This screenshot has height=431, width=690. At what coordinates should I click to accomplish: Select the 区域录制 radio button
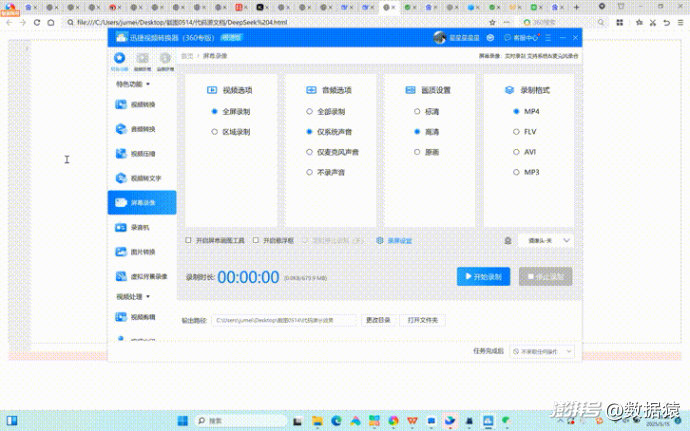(x=214, y=132)
